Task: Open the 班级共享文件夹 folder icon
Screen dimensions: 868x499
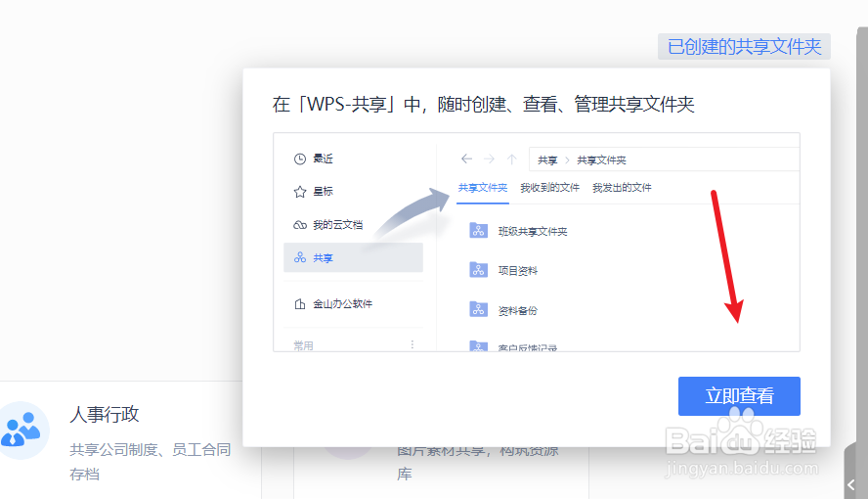Action: (478, 230)
